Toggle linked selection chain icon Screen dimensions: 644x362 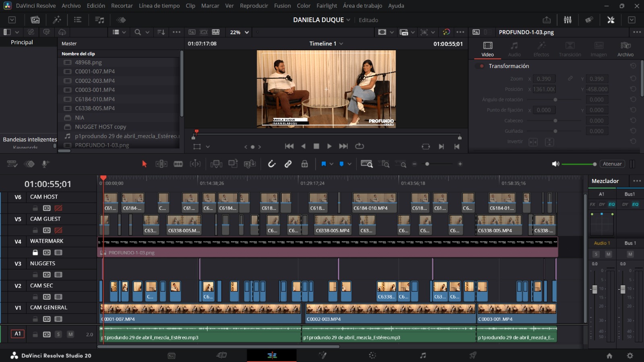288,164
